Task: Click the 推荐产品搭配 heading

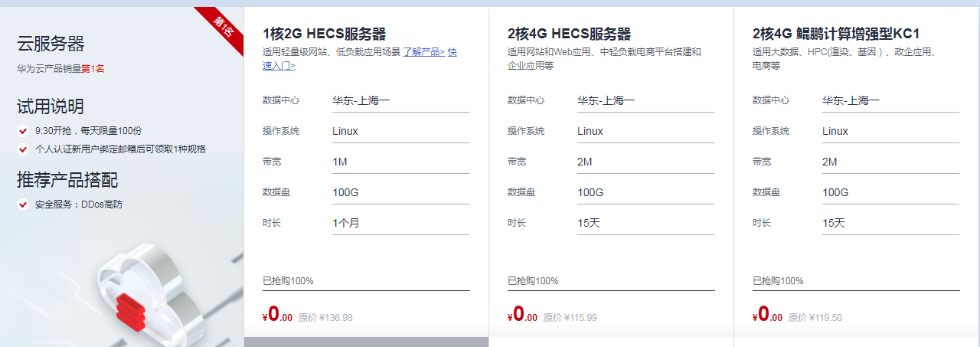Action: [67, 180]
